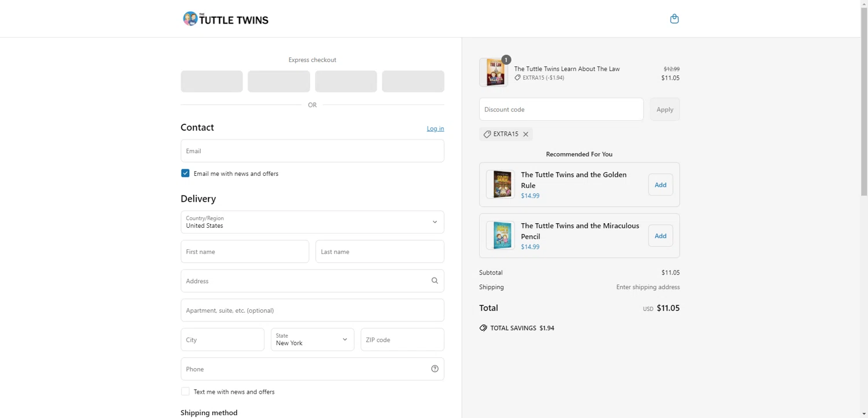Click the 'Enter shipping address' text
This screenshot has width=868, height=418.
648,287
